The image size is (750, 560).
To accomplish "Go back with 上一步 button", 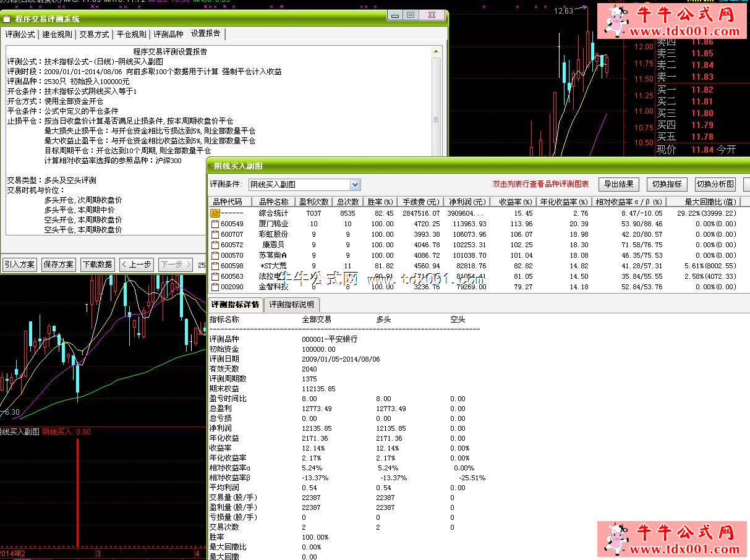I will coord(136,264).
